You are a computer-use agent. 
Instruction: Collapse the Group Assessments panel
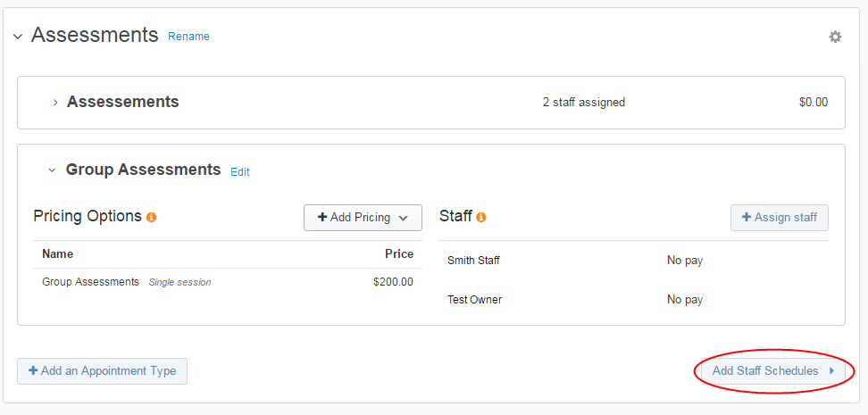point(52,170)
